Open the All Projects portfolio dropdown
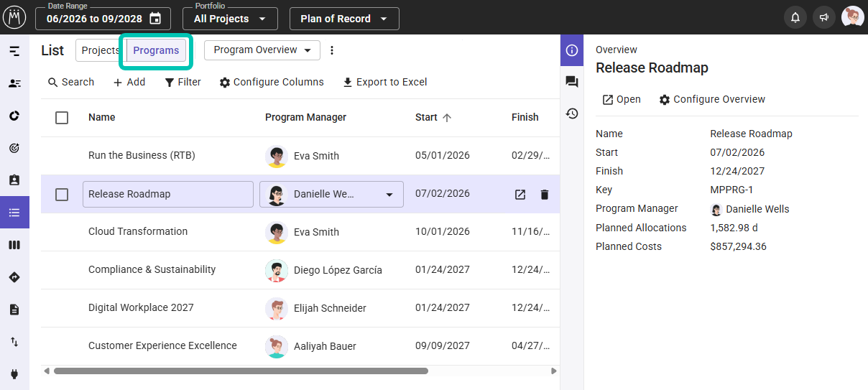 [229, 19]
